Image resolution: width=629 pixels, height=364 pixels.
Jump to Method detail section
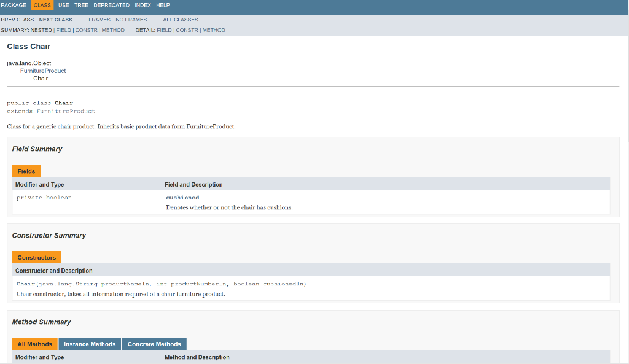pyautogui.click(x=213, y=29)
